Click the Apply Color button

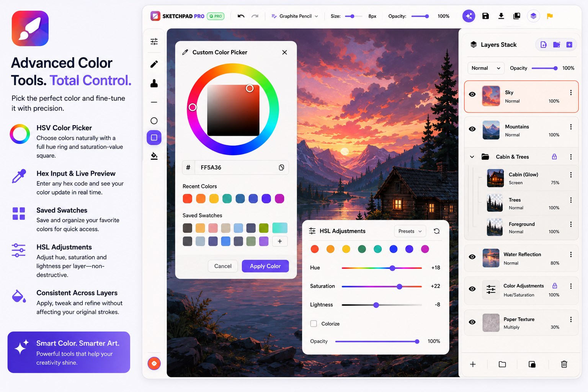[265, 266]
